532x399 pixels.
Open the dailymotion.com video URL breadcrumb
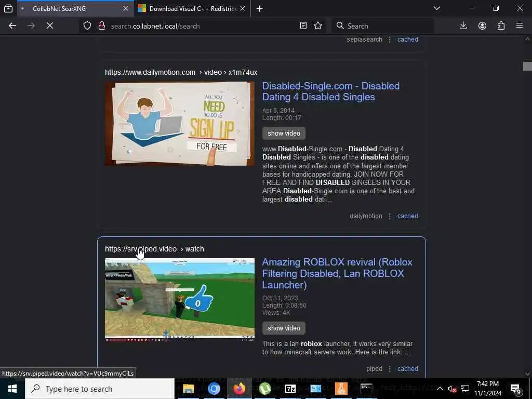[181, 72]
